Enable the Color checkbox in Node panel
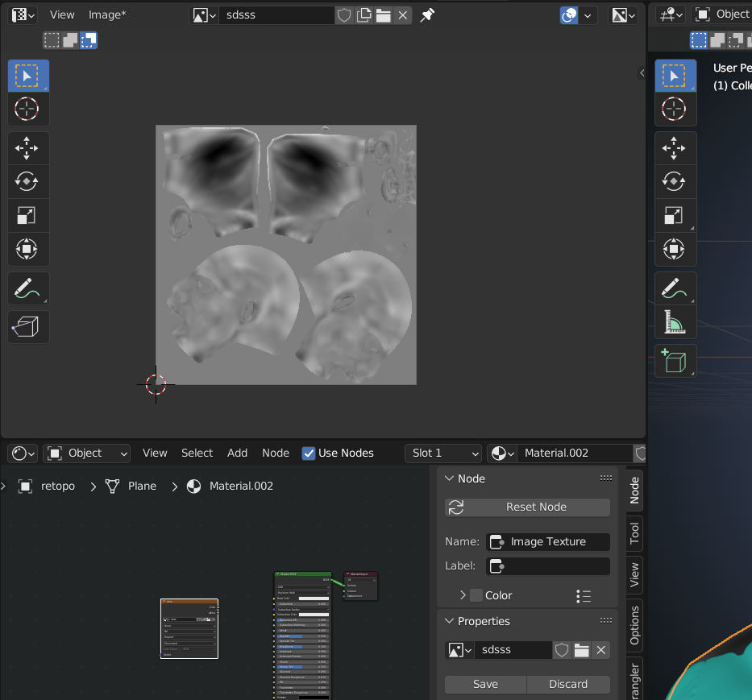The height and width of the screenshot is (700, 752). [x=476, y=595]
